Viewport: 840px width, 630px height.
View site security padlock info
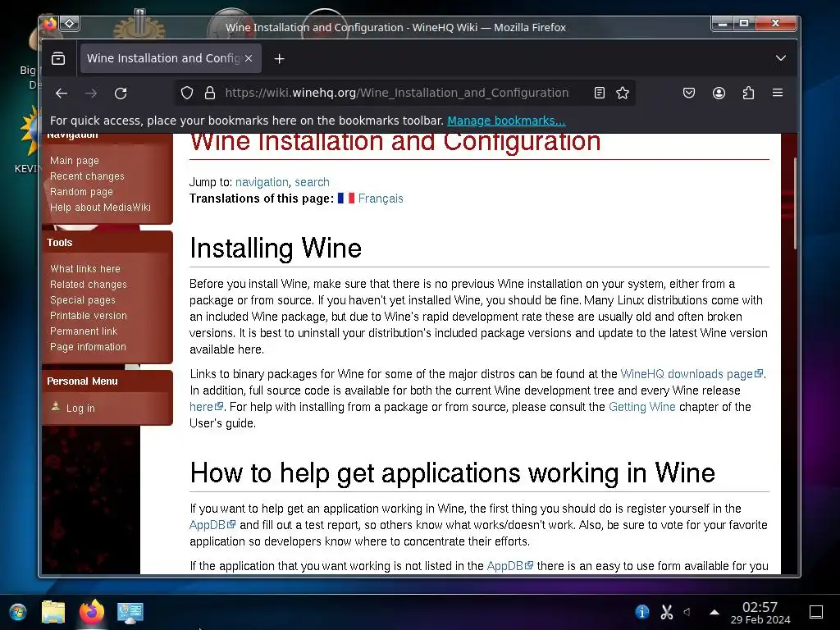(210, 94)
